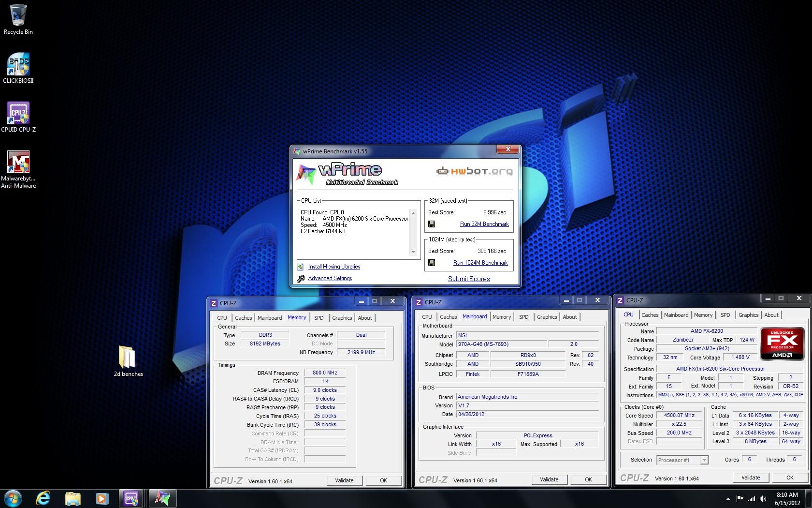Open the Advanced Settings link
Screen dimensions: 812x508
[330, 278]
